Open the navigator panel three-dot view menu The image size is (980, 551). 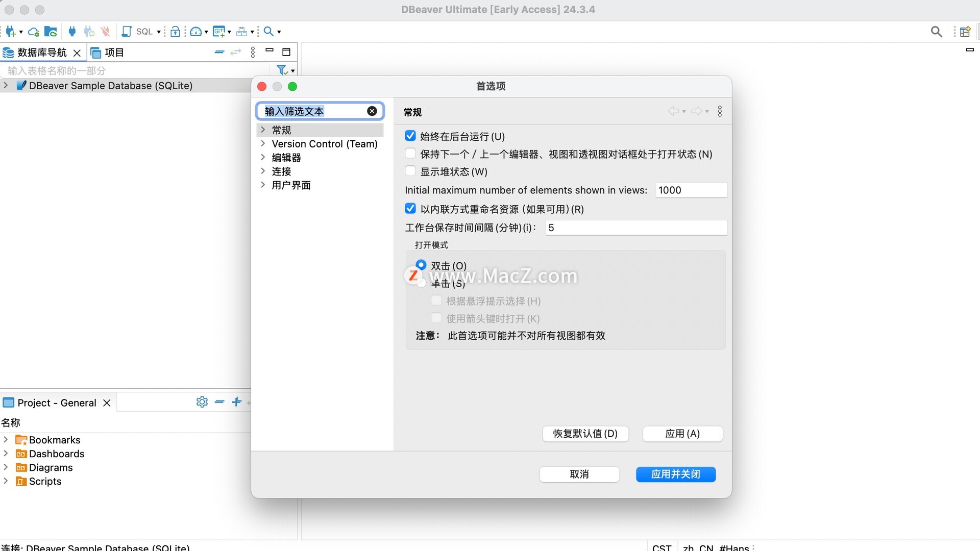tap(253, 52)
